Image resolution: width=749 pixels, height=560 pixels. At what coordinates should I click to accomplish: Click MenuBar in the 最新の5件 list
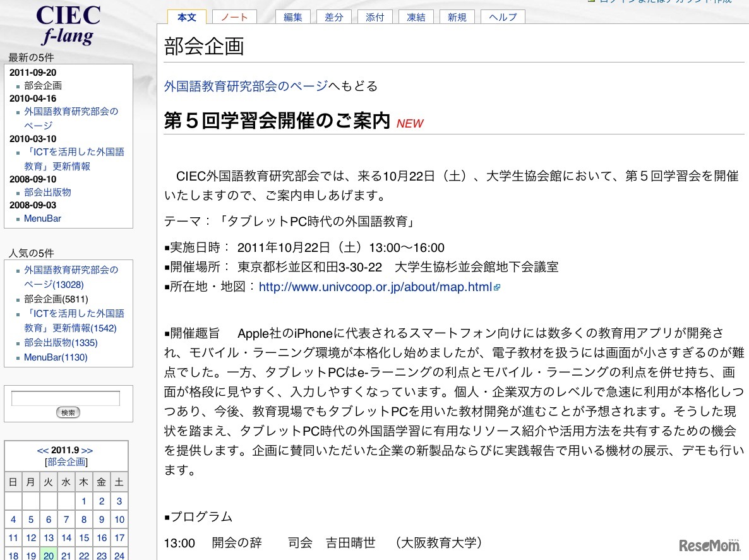pos(42,218)
